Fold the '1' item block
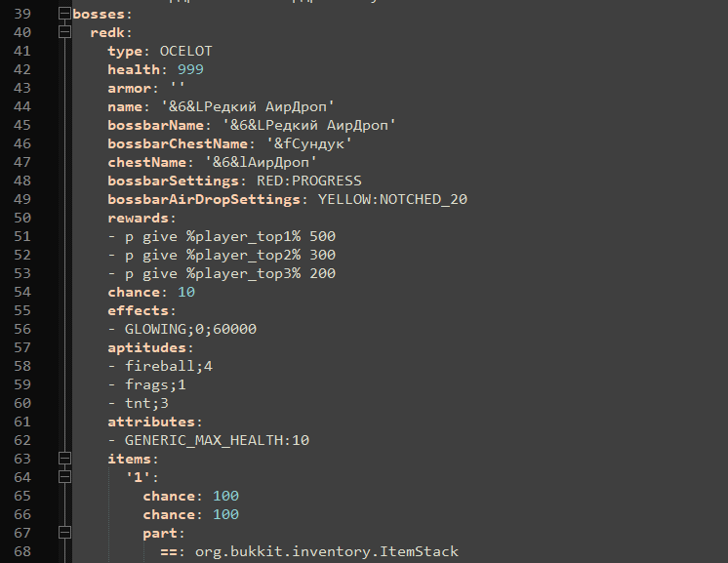The width and height of the screenshot is (728, 563). click(x=64, y=477)
